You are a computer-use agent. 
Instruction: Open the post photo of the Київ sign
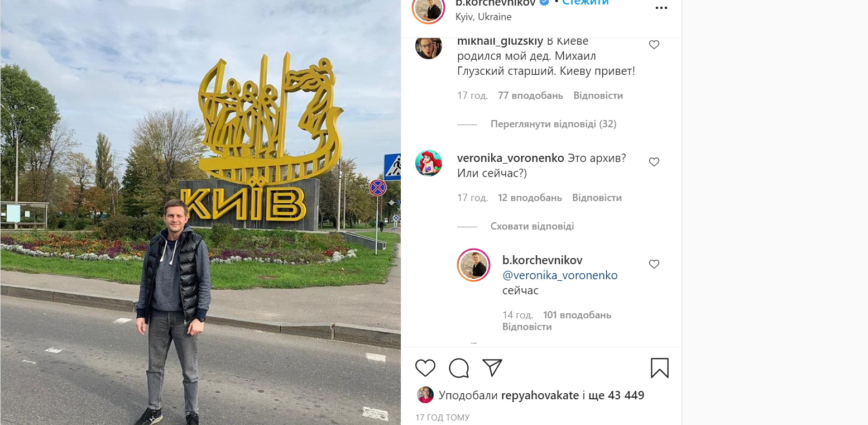point(200,212)
